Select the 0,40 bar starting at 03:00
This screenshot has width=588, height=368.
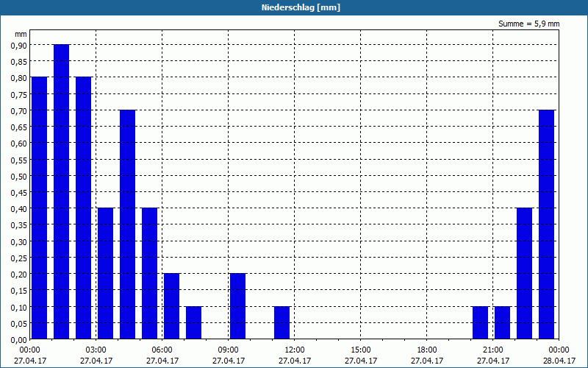(x=105, y=273)
